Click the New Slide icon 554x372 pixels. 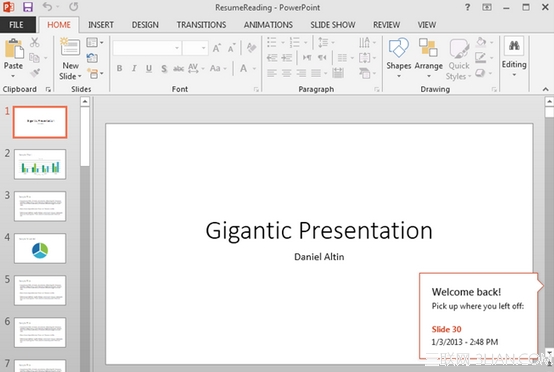pos(70,47)
